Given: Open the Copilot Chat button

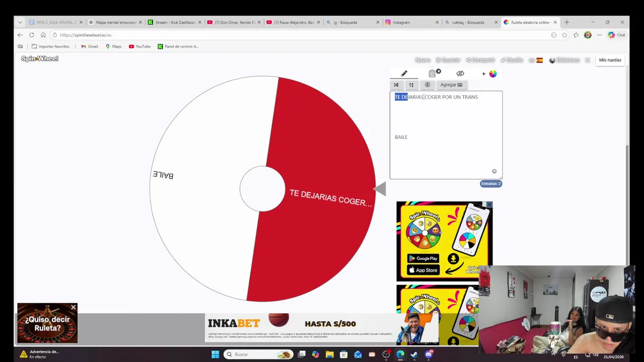Looking at the screenshot, I should tap(616, 35).
